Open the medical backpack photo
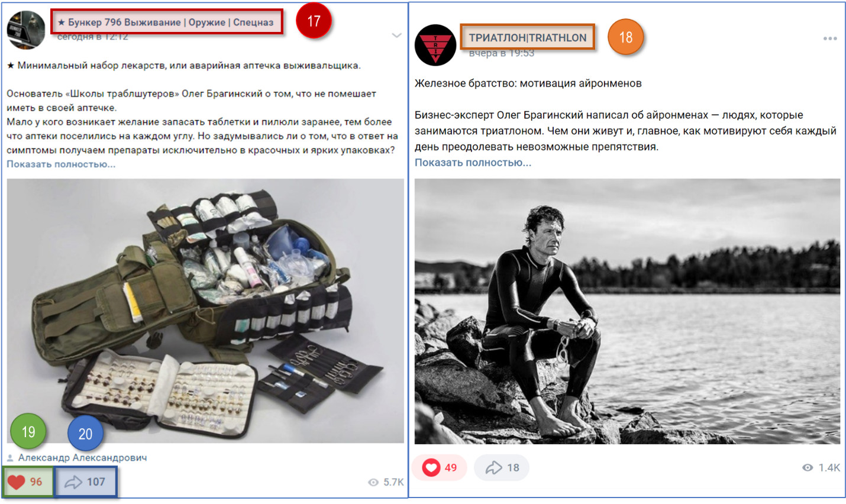Image resolution: width=846 pixels, height=504 pixels. (205, 311)
